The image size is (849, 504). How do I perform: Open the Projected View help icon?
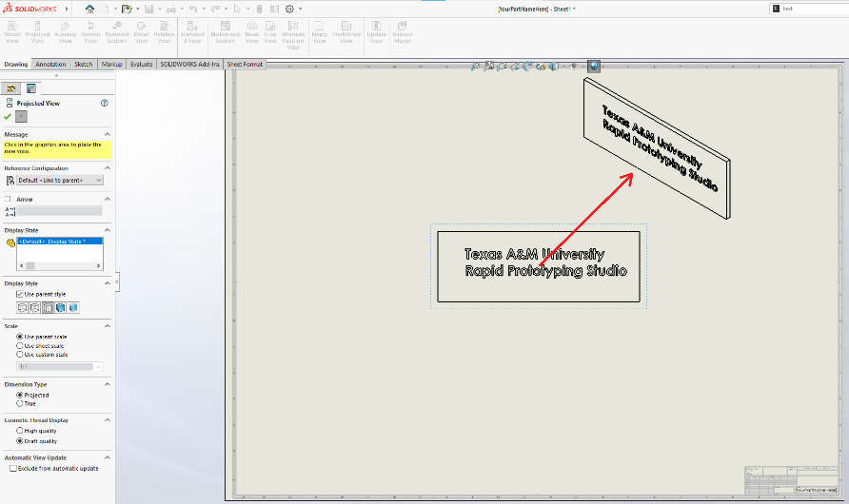[104, 103]
